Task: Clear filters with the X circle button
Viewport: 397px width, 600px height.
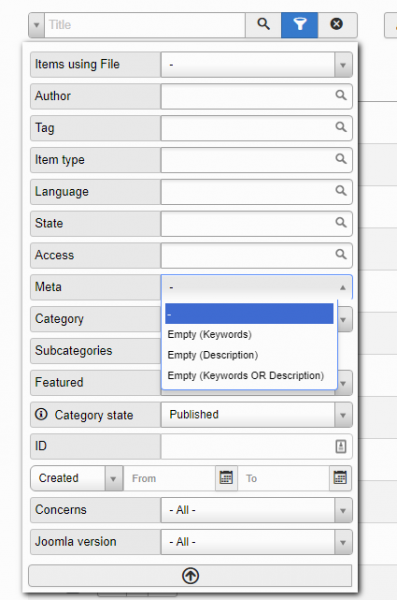Action: pos(337,25)
